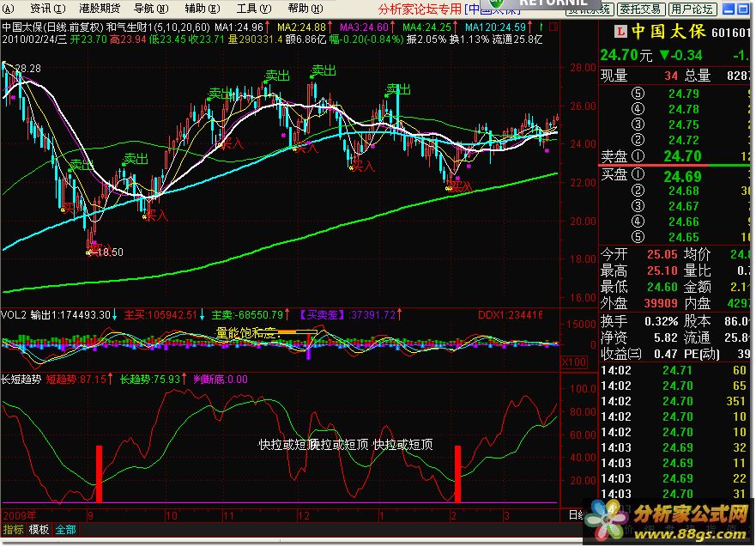Click the 18.50 low price label
This screenshot has height=547, width=756.
tap(110, 252)
